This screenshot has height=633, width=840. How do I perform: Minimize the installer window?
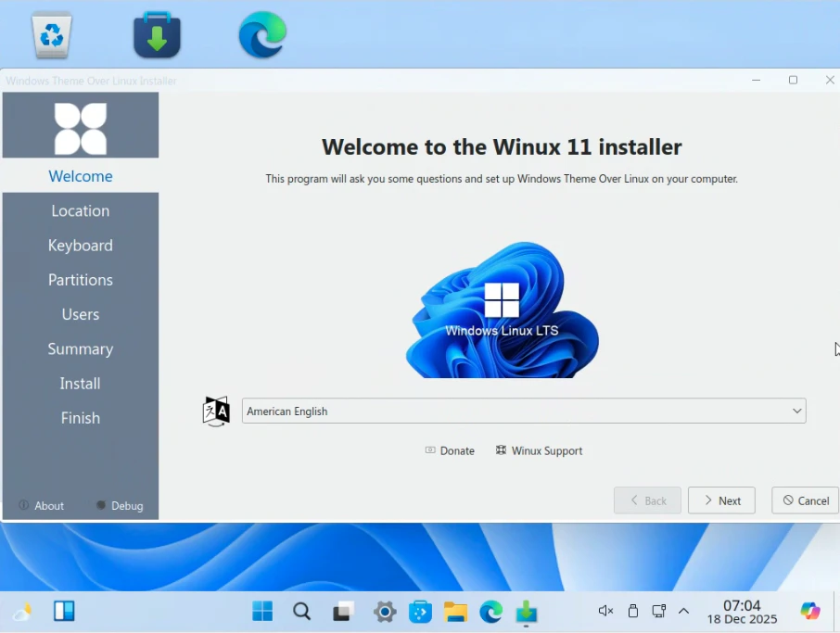[x=756, y=81]
